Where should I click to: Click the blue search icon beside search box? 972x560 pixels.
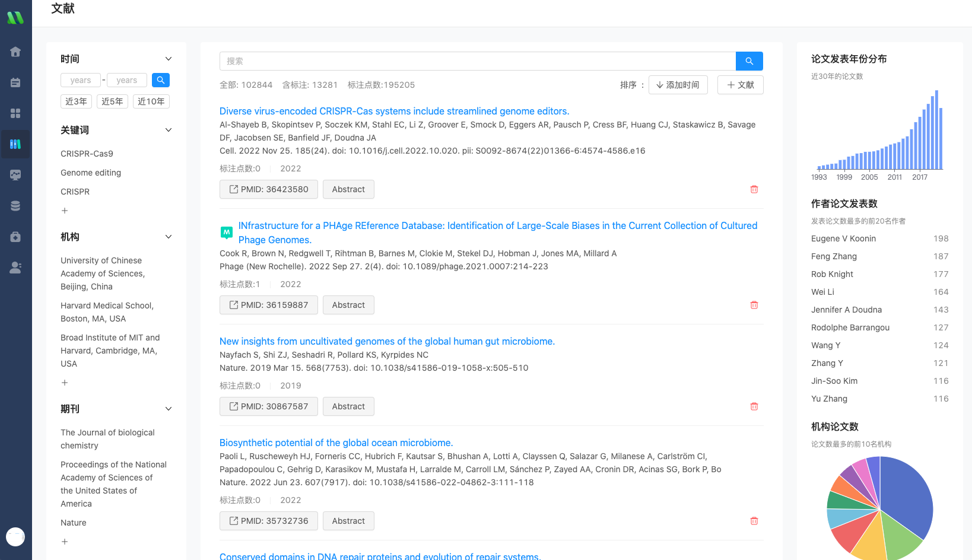click(x=749, y=61)
